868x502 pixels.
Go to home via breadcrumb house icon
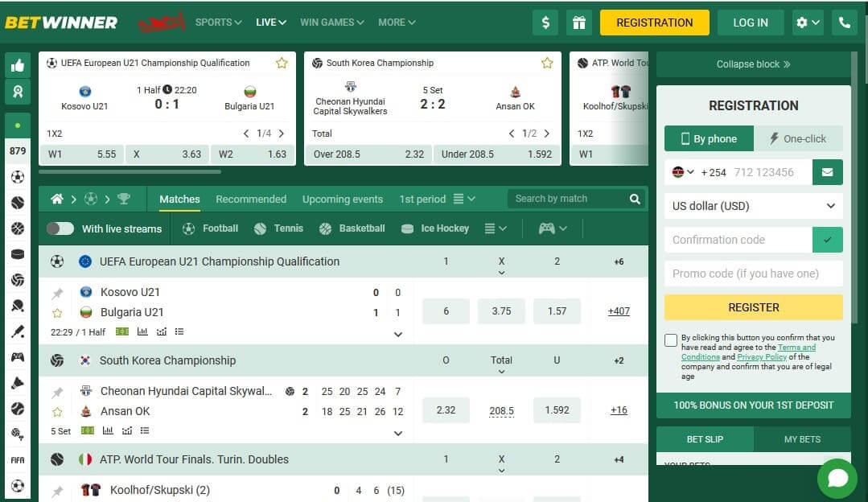pos(57,199)
